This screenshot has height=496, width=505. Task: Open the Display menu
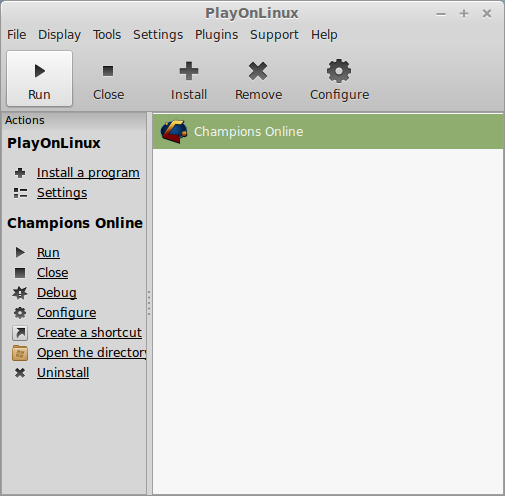point(59,35)
